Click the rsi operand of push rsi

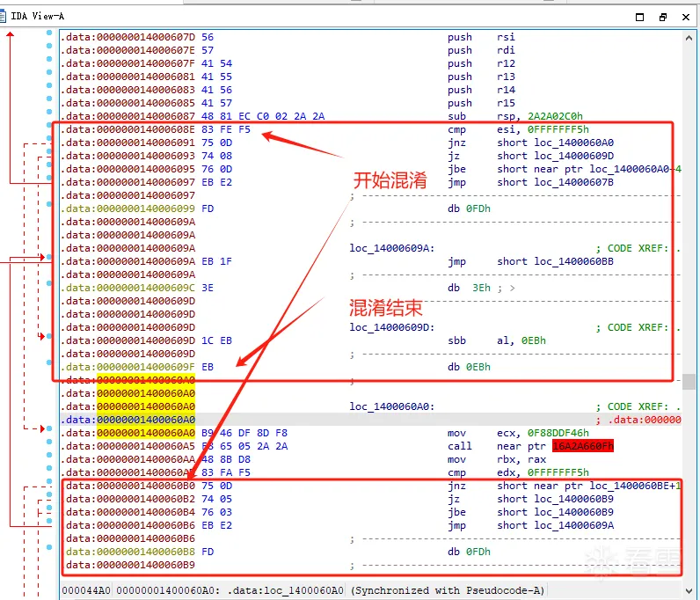coord(506,37)
